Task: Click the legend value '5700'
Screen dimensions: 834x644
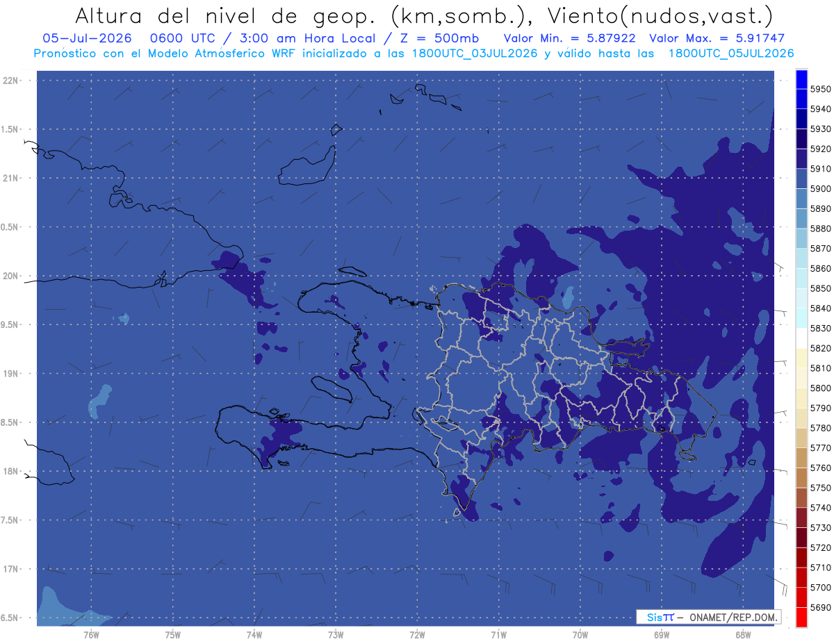Action: pyautogui.click(x=820, y=587)
